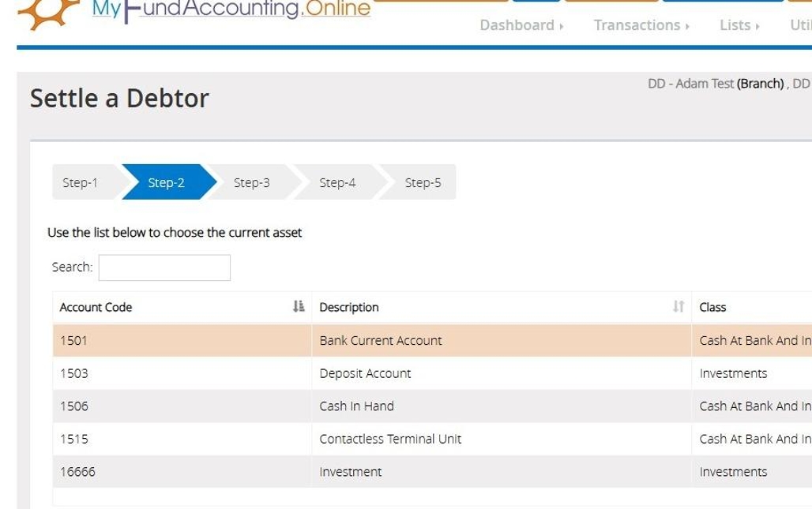
Task: Open the Lists dropdown menu
Action: pyautogui.click(x=739, y=25)
